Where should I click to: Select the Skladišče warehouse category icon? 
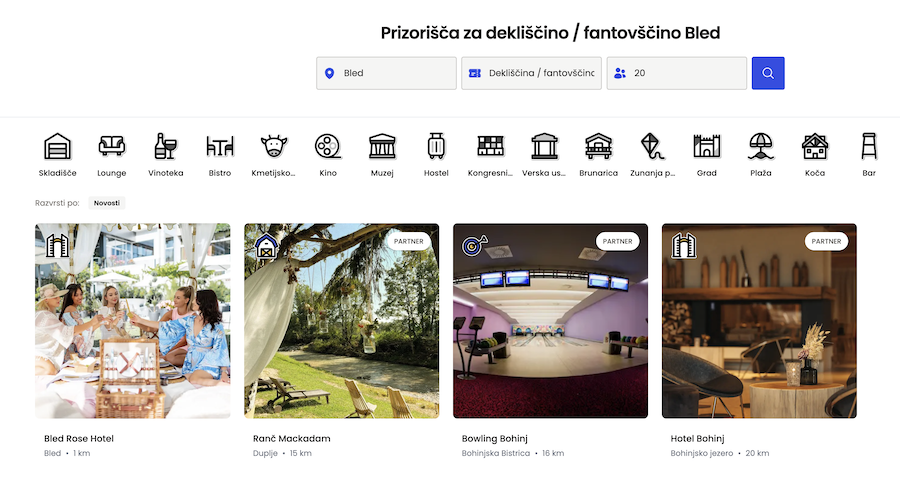click(x=57, y=147)
